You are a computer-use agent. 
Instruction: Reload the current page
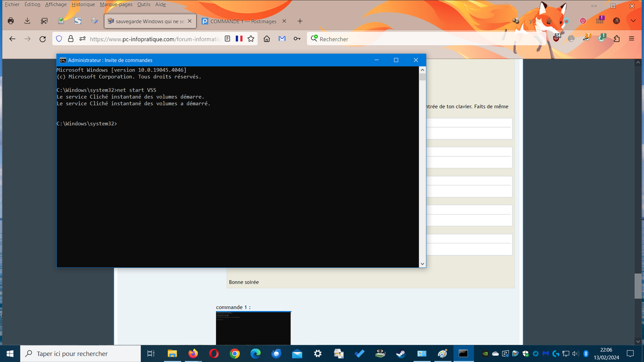point(43,39)
